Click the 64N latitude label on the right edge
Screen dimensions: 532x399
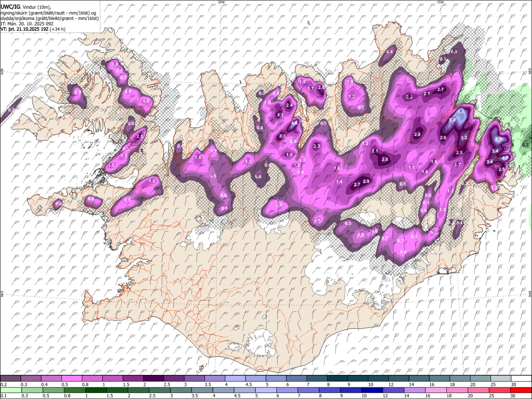530,293
